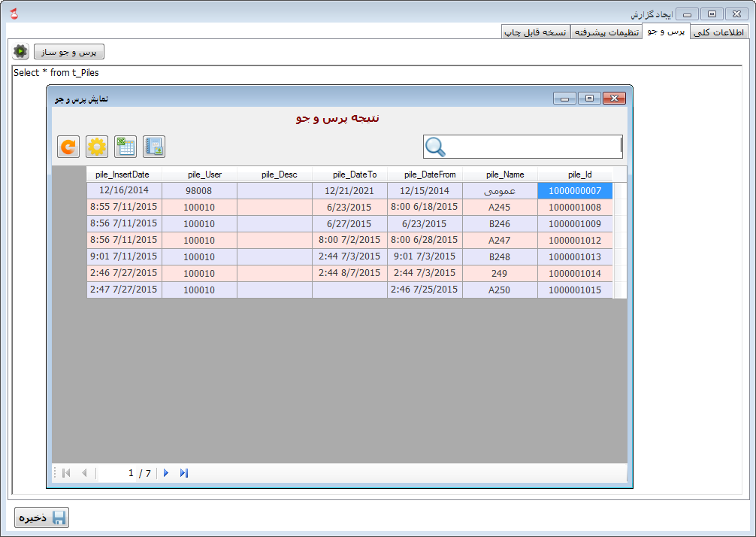The image size is (756, 537).
Task: Click the عمومی name cell
Action: (500, 190)
